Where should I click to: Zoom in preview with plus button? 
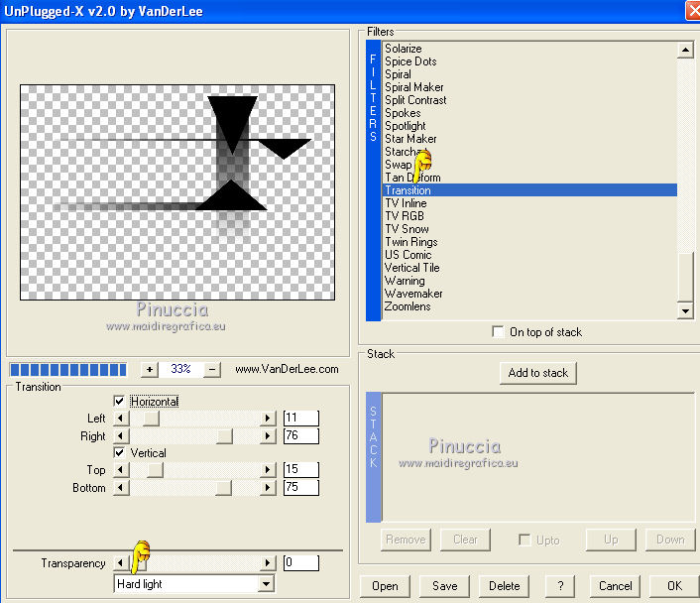(149, 369)
